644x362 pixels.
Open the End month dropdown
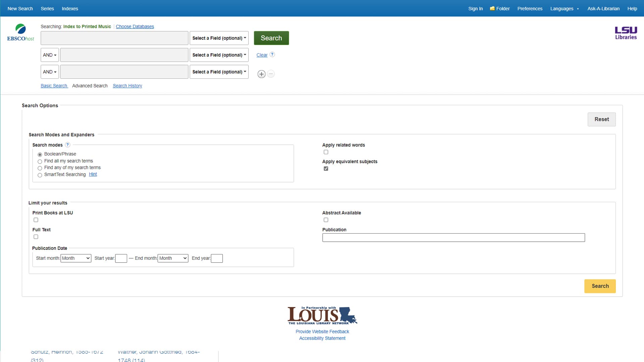(173, 258)
